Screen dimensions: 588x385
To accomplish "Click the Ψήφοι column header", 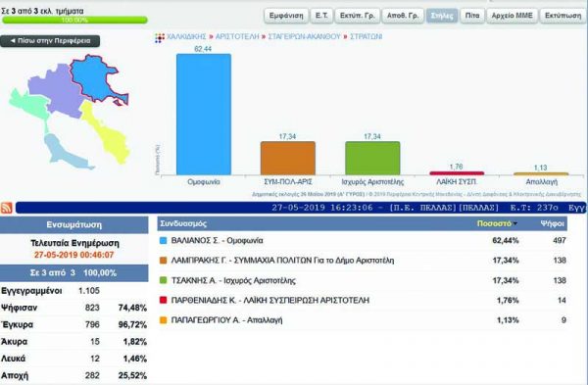I will coord(552,223).
